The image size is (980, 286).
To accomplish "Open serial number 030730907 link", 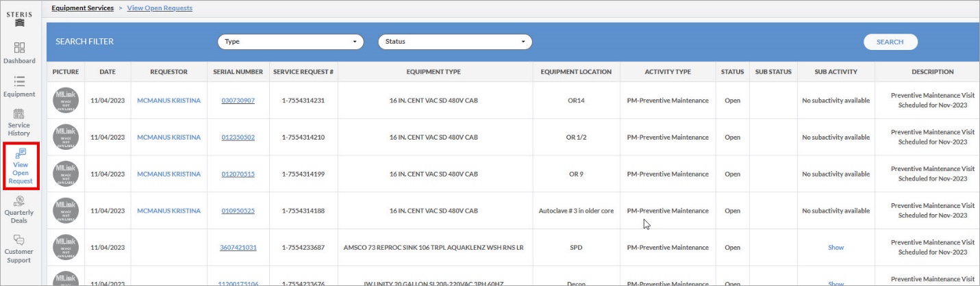I will (x=238, y=100).
